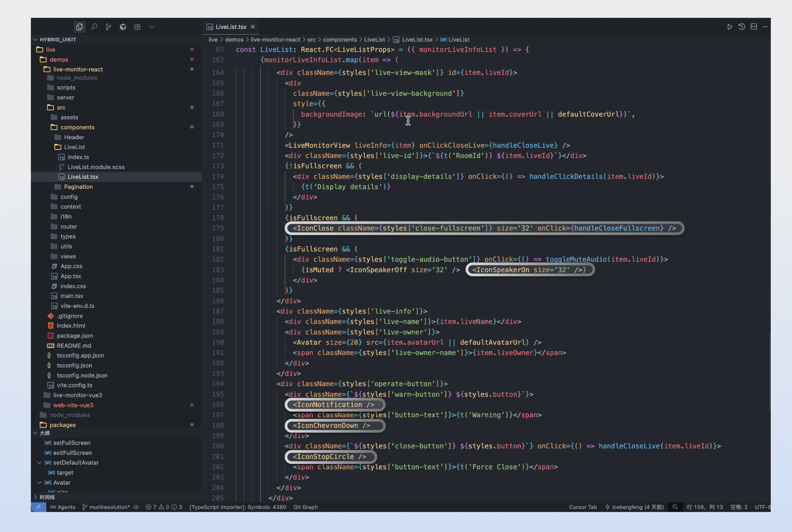Click the zoom magnifier in status bar

(x=675, y=507)
